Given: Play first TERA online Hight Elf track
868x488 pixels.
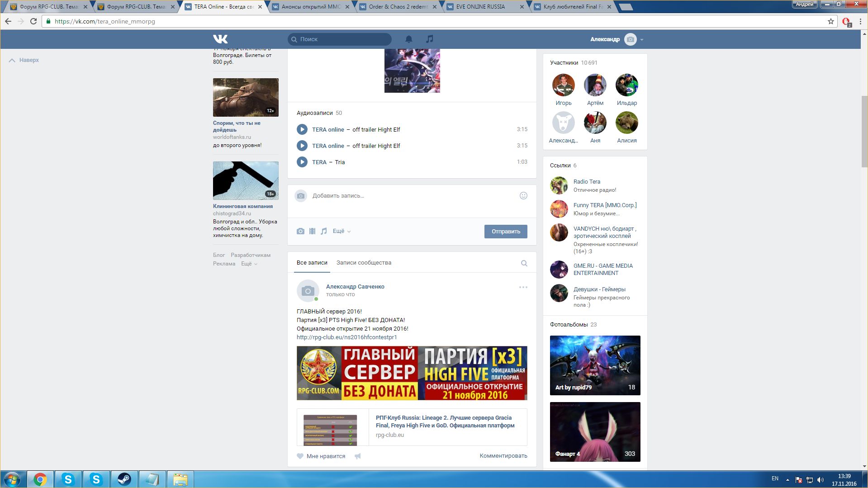Looking at the screenshot, I should tap(302, 129).
